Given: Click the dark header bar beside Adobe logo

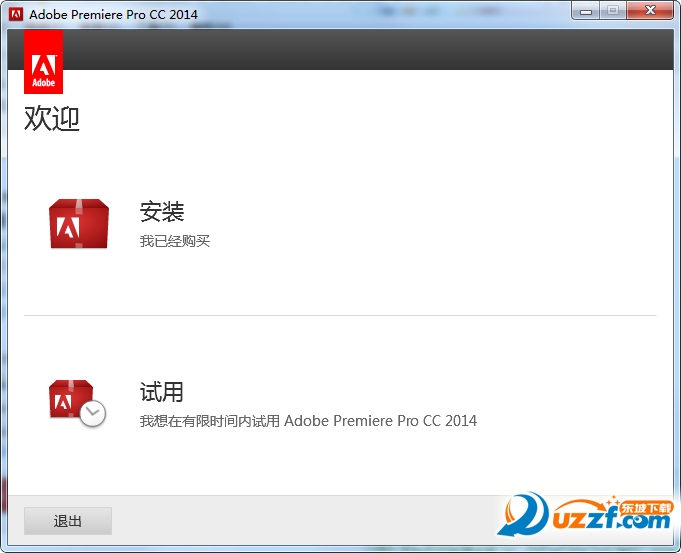Looking at the screenshot, I should pos(360,49).
